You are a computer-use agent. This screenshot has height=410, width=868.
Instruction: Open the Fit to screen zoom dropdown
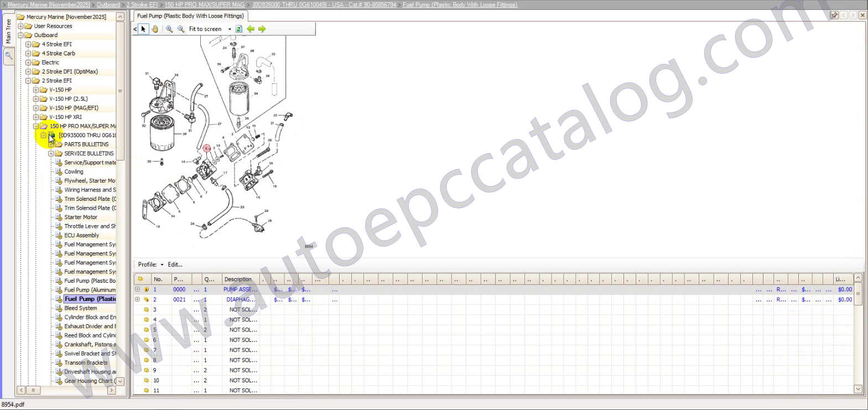[x=230, y=29]
